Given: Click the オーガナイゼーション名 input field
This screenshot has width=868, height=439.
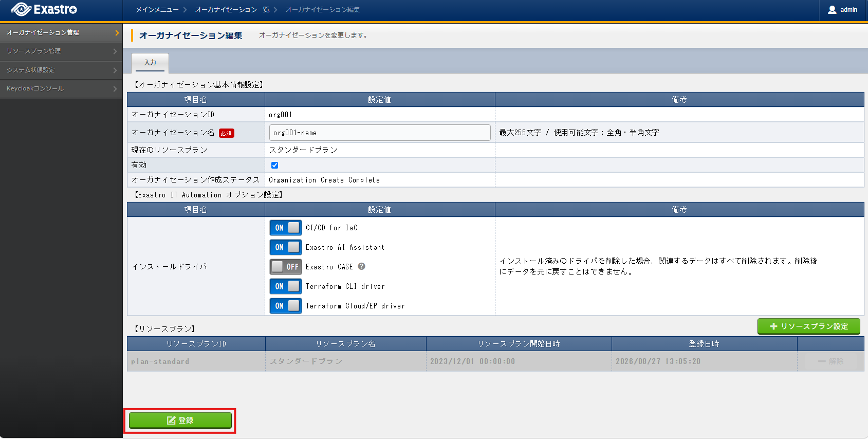Looking at the screenshot, I should [x=380, y=133].
